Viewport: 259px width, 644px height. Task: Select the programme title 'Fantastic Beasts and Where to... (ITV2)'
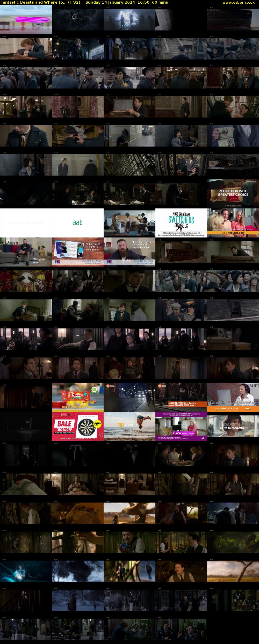40,2
